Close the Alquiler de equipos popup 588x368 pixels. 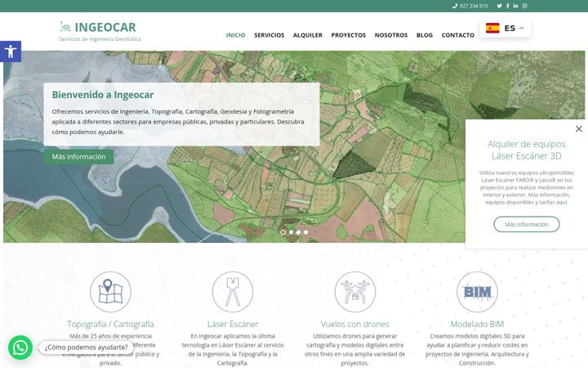click(x=579, y=129)
